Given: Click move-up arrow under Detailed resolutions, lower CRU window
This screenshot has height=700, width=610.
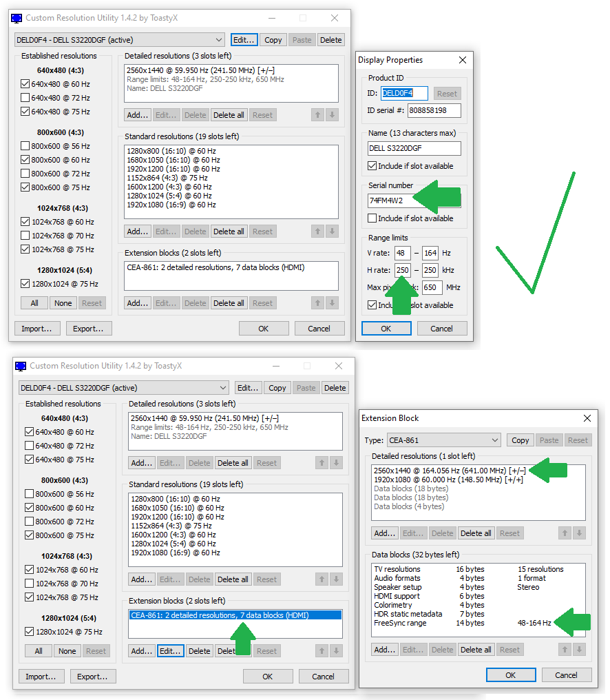Looking at the screenshot, I should tap(322, 463).
